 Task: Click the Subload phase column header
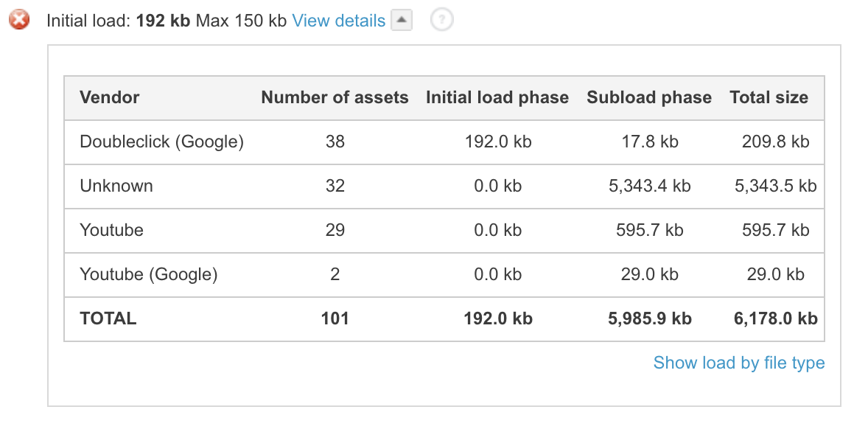point(649,97)
